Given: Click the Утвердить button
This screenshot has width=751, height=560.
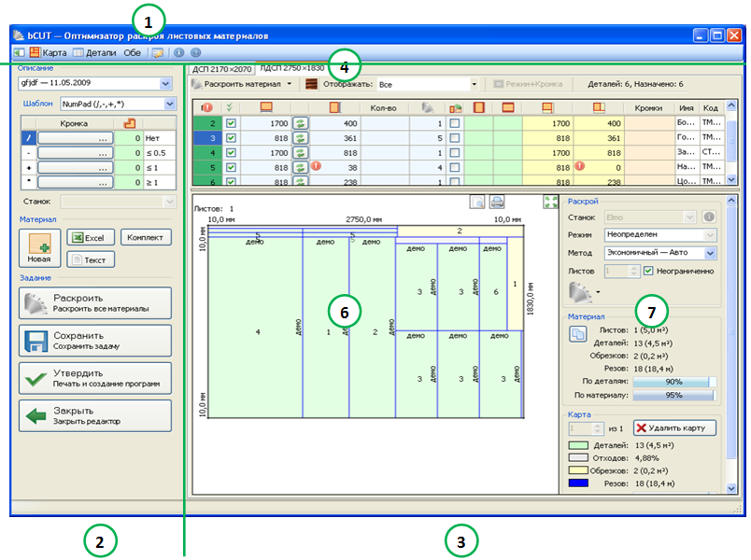Looking at the screenshot, I should coord(95,378).
